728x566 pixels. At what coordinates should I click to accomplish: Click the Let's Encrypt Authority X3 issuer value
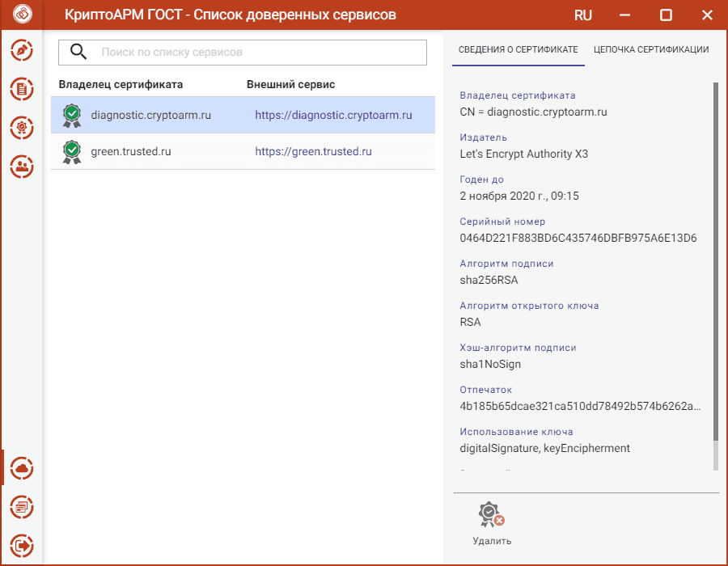click(523, 154)
